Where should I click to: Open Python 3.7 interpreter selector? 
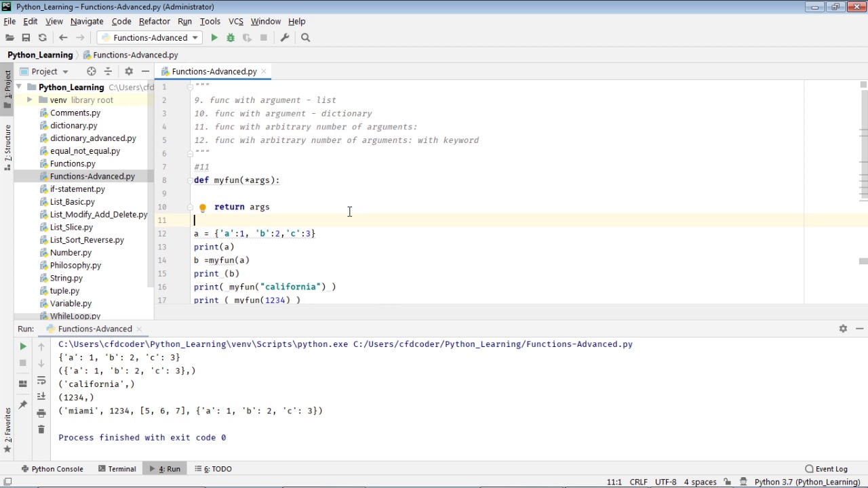point(807,482)
